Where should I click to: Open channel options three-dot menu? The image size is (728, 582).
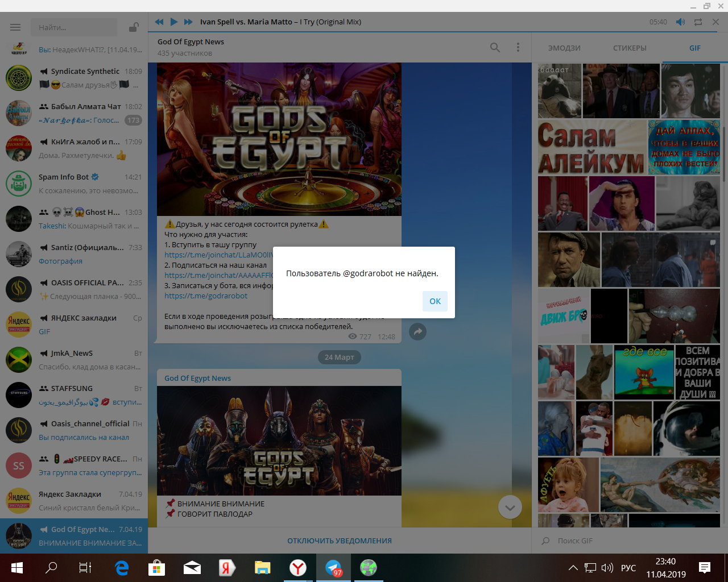518,47
